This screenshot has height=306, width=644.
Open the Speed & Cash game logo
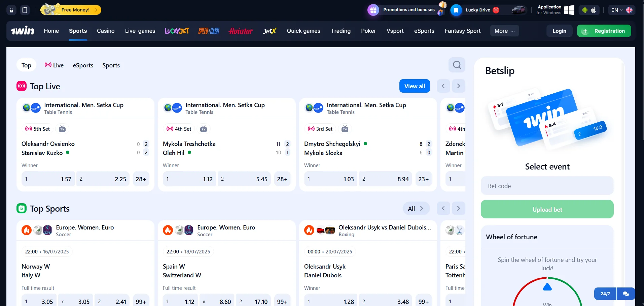click(x=209, y=31)
